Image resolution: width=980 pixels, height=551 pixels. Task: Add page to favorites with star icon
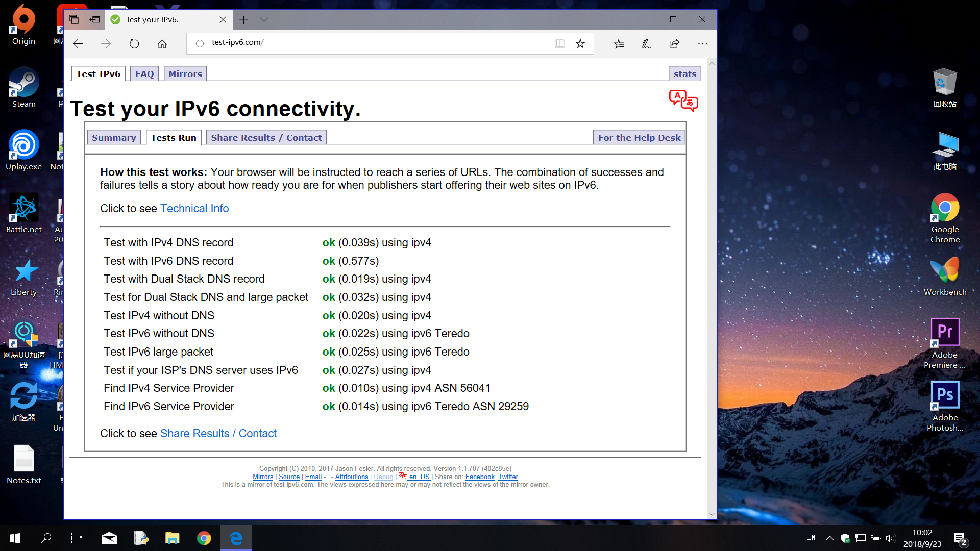(580, 44)
